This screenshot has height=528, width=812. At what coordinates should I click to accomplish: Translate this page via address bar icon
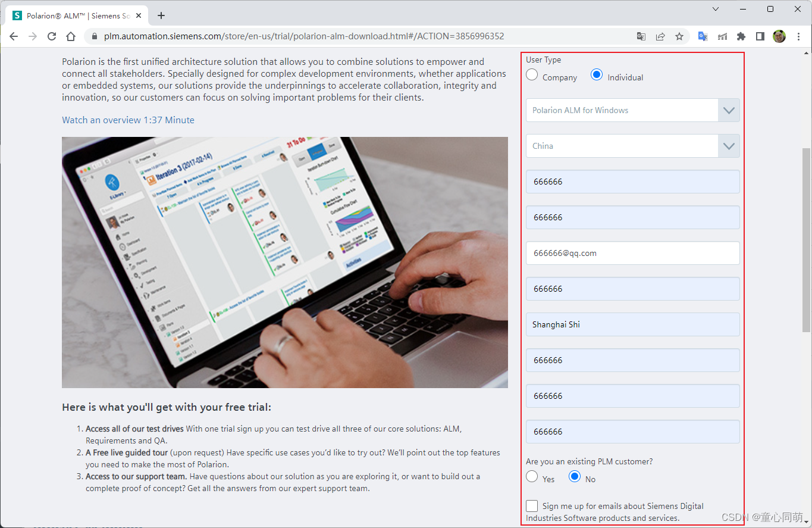point(641,36)
